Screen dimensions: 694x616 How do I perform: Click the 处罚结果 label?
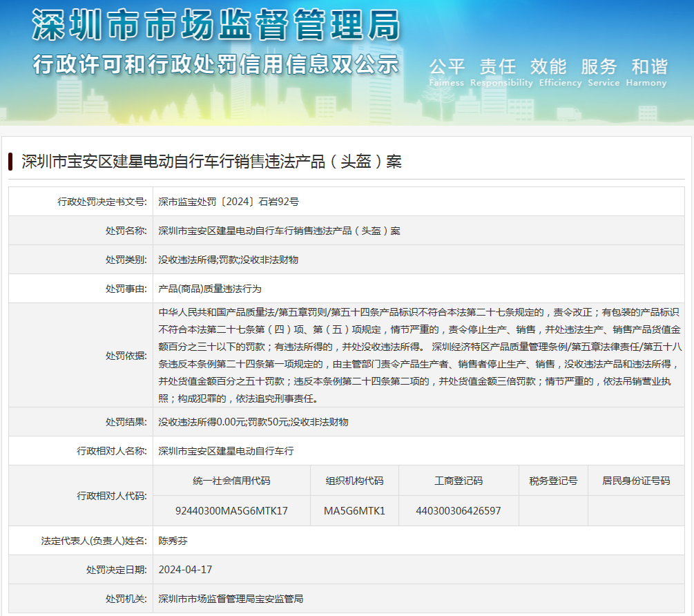tap(126, 422)
